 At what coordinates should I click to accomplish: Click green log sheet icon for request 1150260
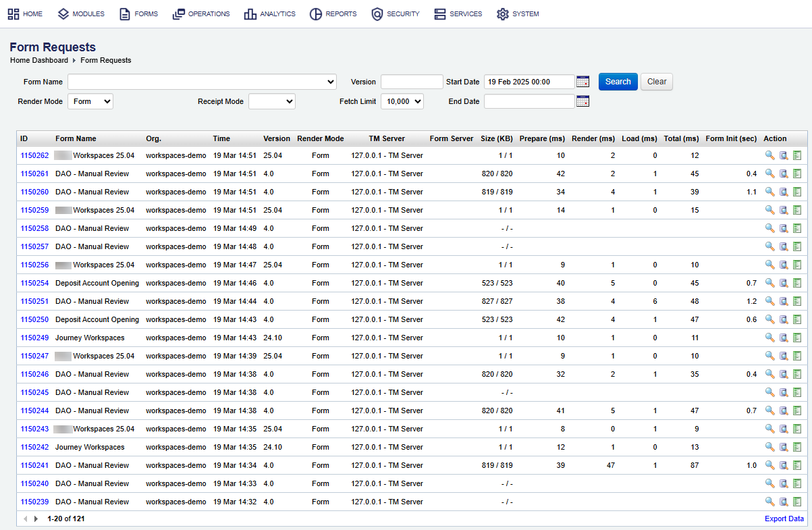click(797, 192)
